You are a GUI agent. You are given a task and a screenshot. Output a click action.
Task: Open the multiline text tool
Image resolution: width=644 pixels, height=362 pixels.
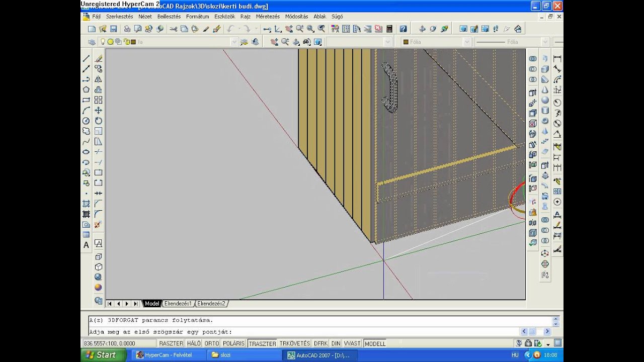point(86,245)
